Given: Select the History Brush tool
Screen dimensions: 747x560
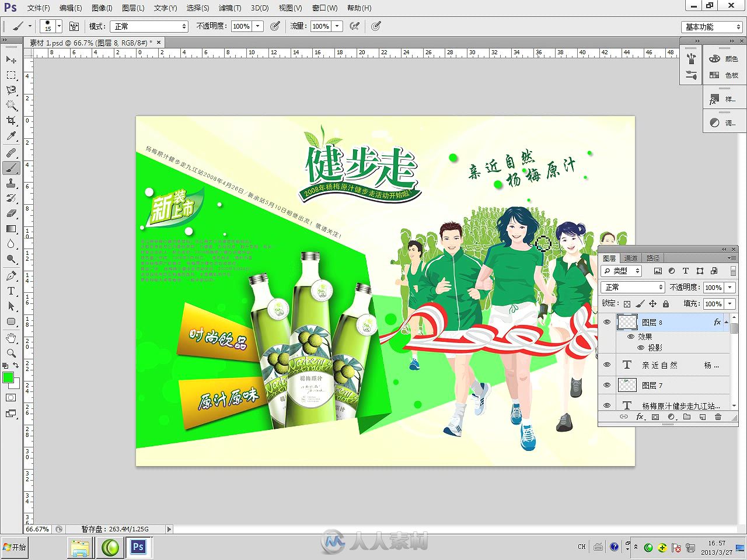Looking at the screenshot, I should point(11,198).
